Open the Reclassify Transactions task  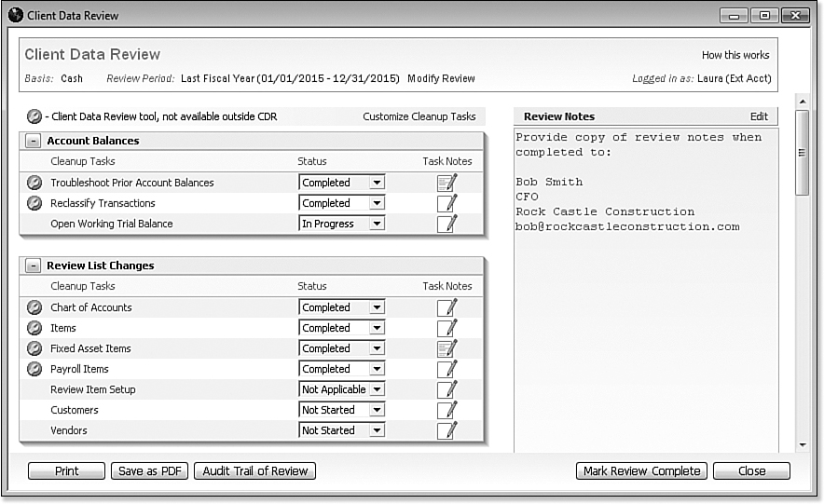103,203
